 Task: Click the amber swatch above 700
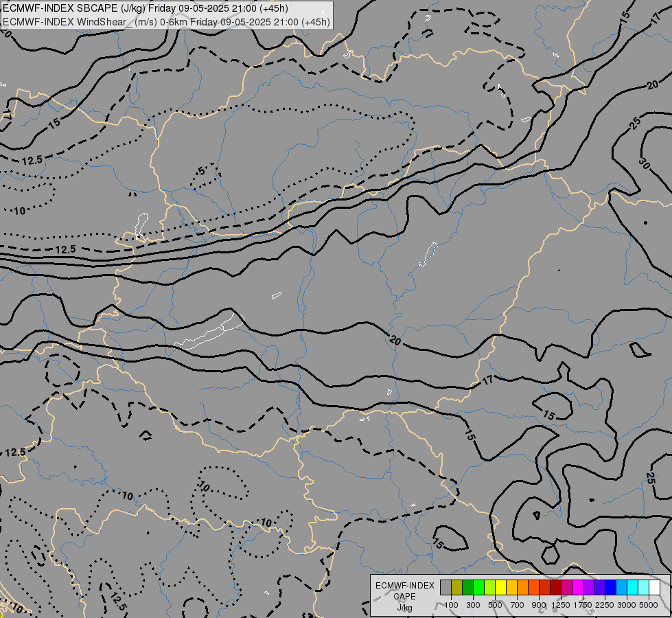pos(511,588)
